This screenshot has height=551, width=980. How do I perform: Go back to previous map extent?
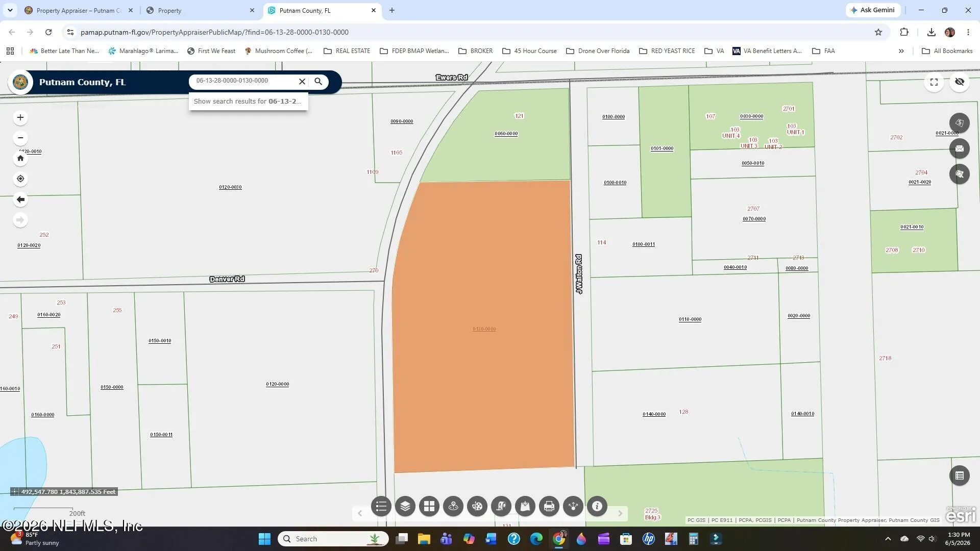[20, 199]
